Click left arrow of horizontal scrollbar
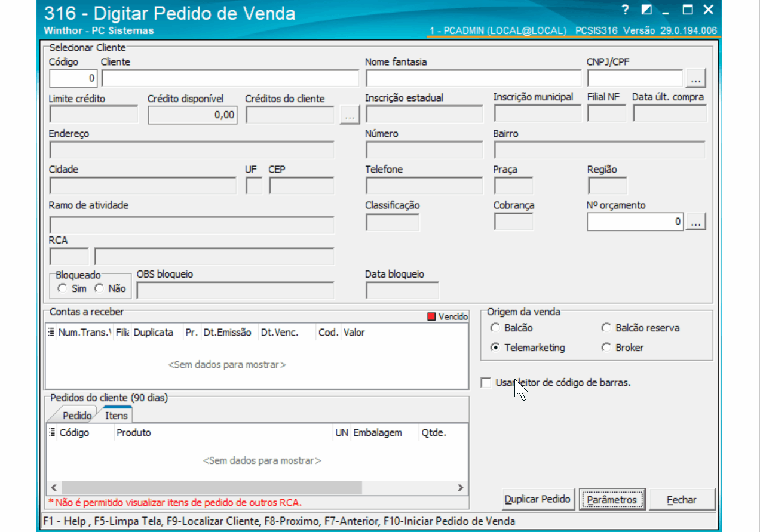 click(x=53, y=488)
